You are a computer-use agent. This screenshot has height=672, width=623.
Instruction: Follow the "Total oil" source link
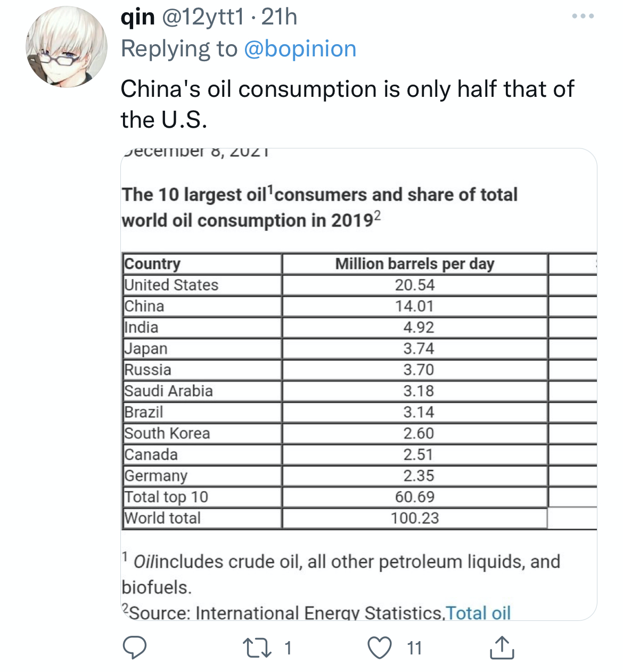pos(478,613)
